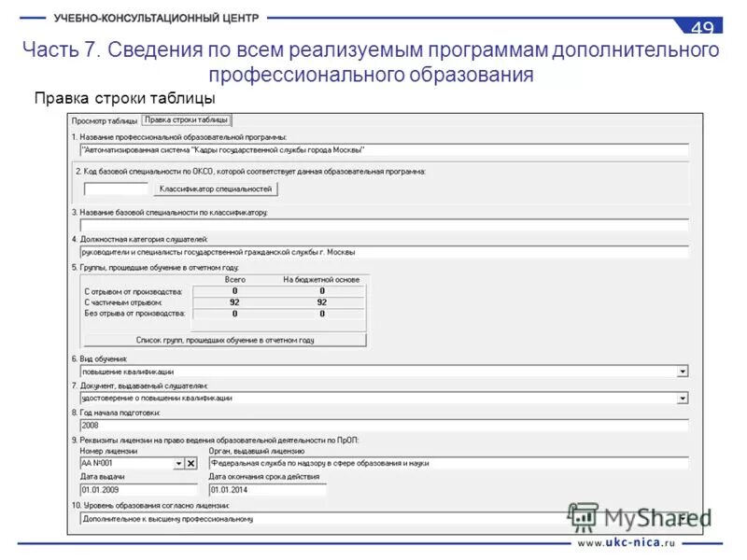Viewport: 747px width, 560px height.
Task: Click the X icon to clear the license number
Action: point(191,462)
